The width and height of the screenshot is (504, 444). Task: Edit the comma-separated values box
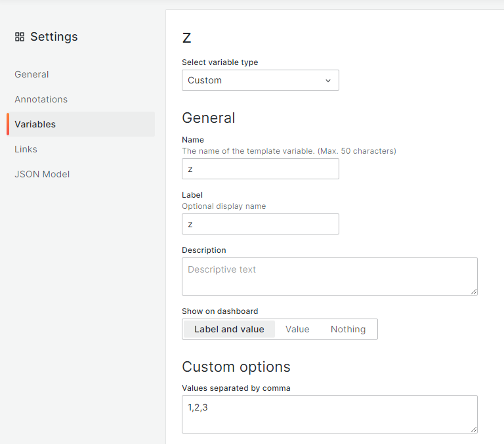click(x=329, y=414)
